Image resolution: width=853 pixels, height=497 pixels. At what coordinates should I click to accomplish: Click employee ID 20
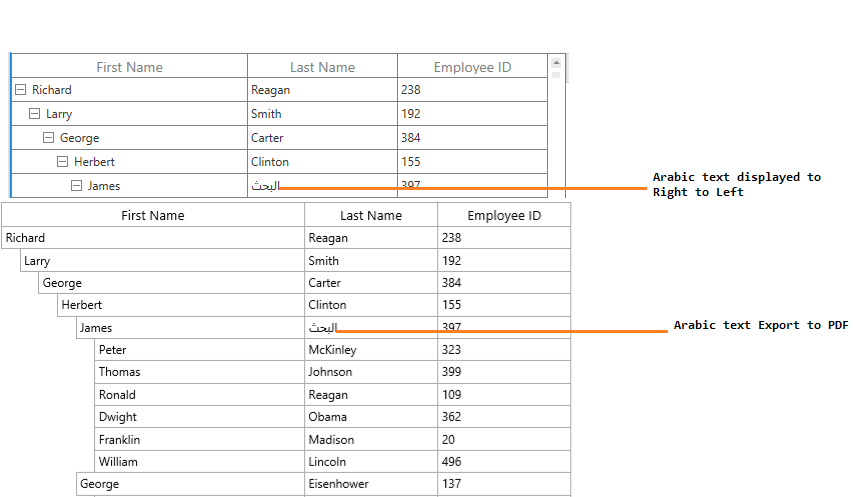pyautogui.click(x=504, y=439)
